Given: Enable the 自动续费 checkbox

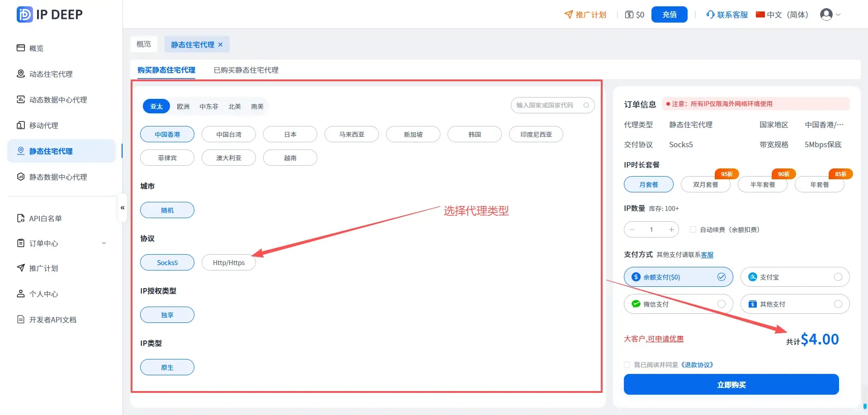Looking at the screenshot, I should (x=693, y=229).
